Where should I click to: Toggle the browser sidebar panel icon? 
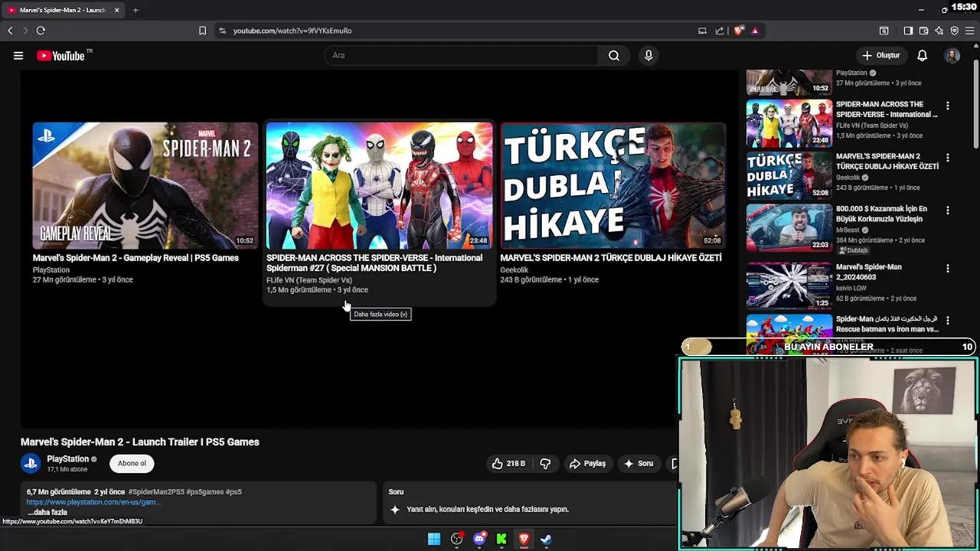click(908, 31)
